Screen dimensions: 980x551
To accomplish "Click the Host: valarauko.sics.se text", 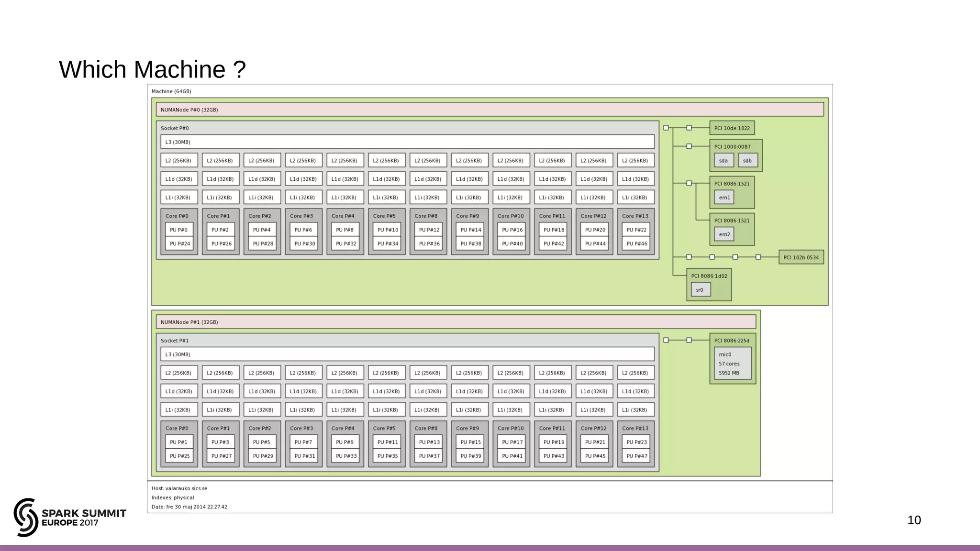I will point(179,488).
